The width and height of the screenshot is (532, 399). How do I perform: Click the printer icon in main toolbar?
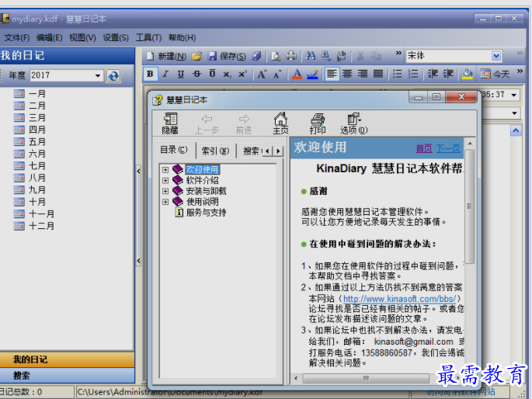(x=291, y=56)
